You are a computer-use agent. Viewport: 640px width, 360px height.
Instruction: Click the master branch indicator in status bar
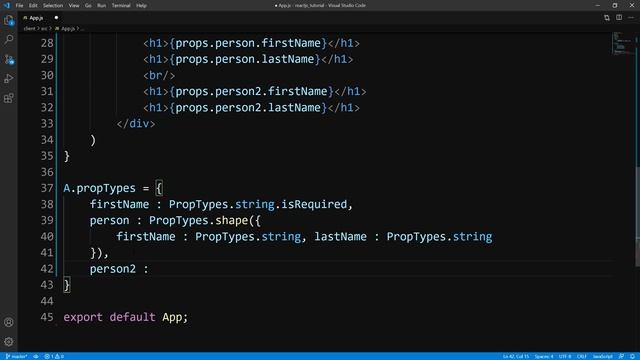tap(16, 356)
